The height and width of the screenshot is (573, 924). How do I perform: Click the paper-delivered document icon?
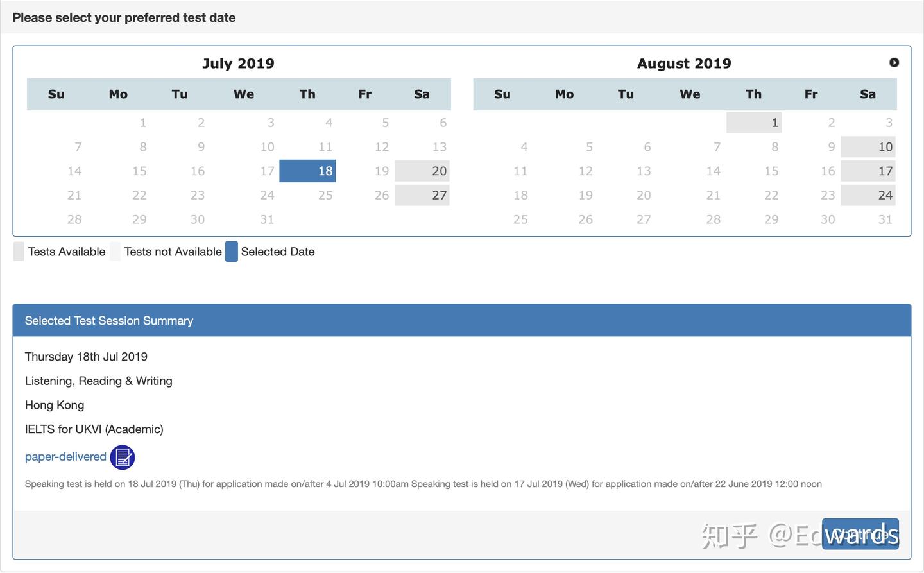tap(122, 457)
